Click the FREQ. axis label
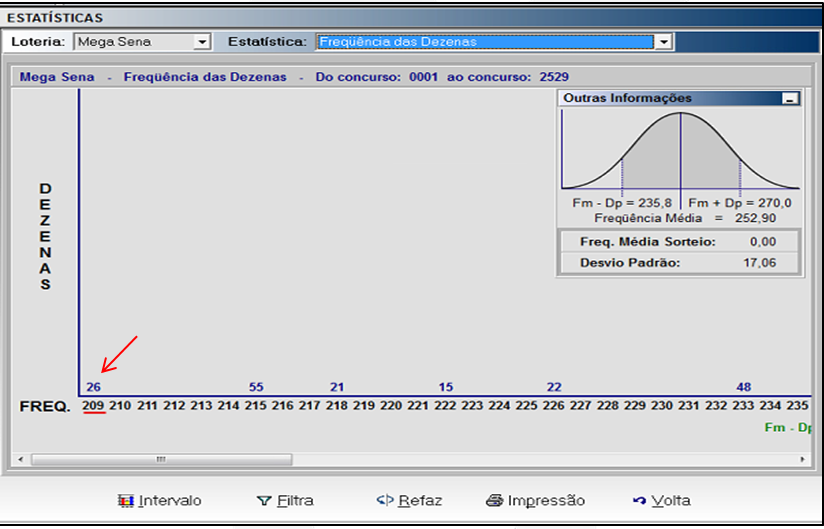This screenshot has height=529, width=824. point(45,407)
